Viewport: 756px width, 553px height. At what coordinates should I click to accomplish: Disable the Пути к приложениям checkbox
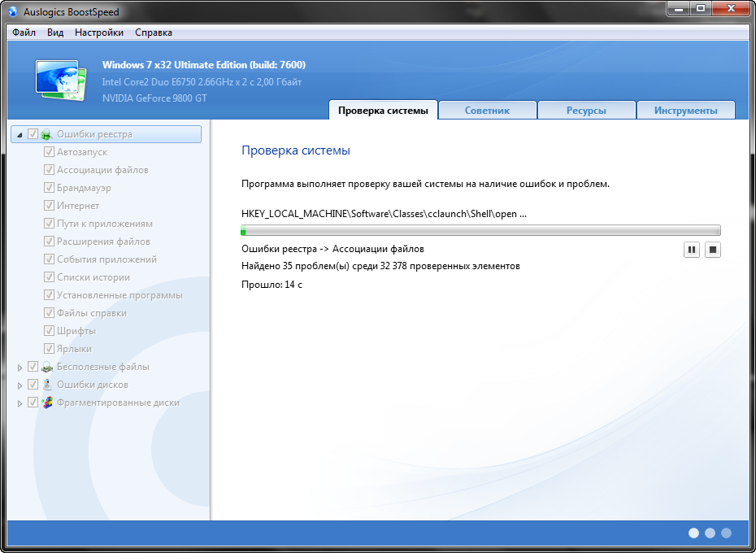click(49, 224)
